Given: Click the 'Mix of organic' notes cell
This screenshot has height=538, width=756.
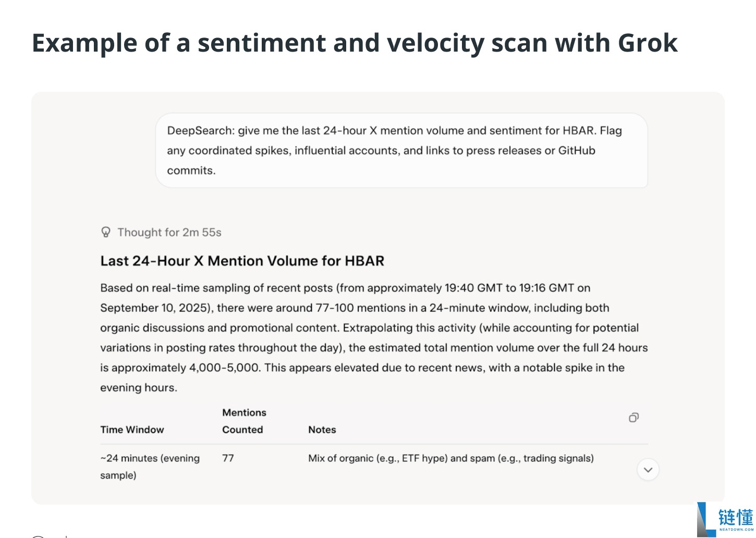Looking at the screenshot, I should pyautogui.click(x=451, y=458).
